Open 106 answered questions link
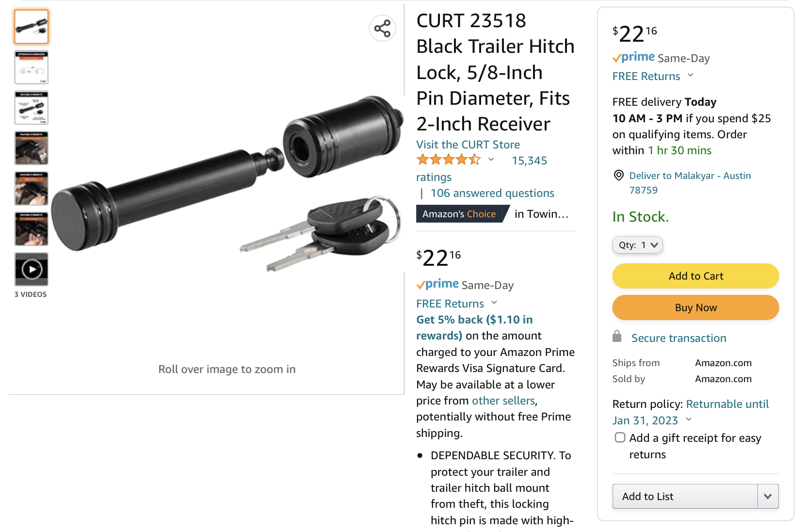Image resolution: width=809 pixels, height=532 pixels. point(492,193)
